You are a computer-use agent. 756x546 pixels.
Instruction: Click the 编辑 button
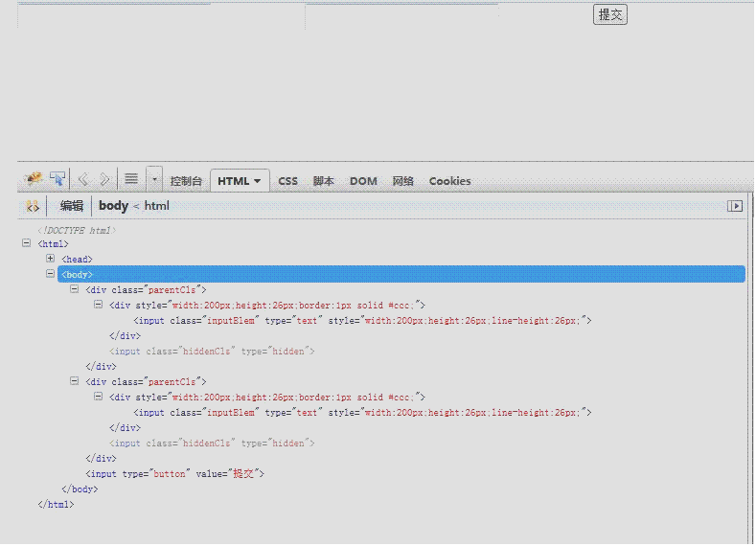[72, 206]
